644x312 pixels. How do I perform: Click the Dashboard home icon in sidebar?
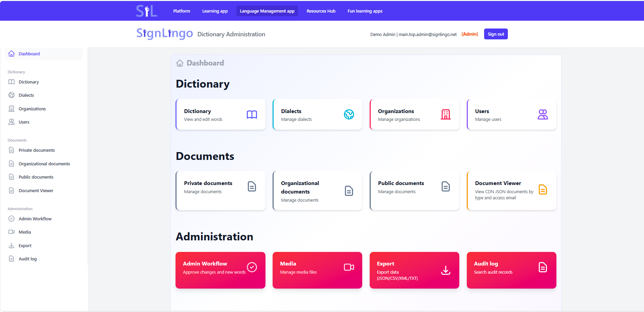pos(12,54)
